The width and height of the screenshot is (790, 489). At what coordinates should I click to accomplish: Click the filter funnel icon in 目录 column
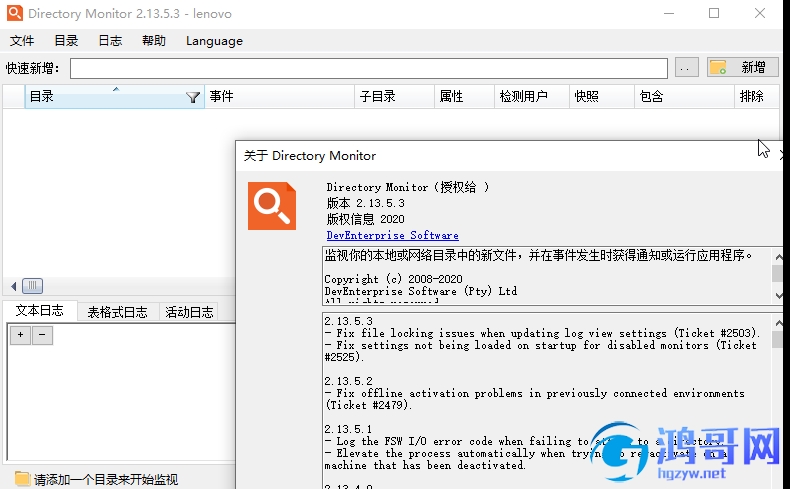point(192,97)
